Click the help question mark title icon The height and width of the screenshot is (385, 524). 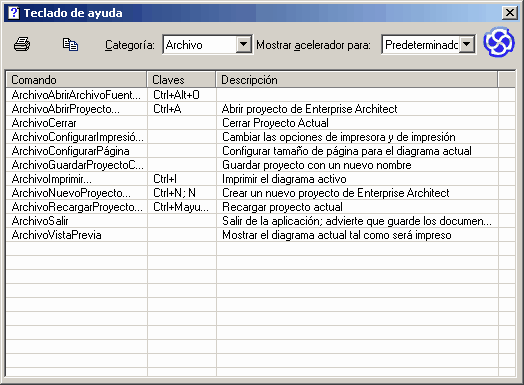pyautogui.click(x=14, y=13)
